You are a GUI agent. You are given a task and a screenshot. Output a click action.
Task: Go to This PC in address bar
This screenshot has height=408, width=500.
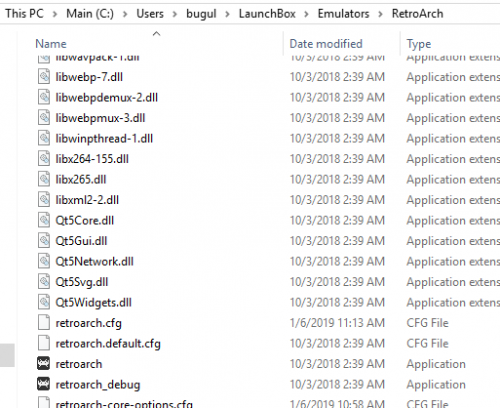(x=24, y=14)
